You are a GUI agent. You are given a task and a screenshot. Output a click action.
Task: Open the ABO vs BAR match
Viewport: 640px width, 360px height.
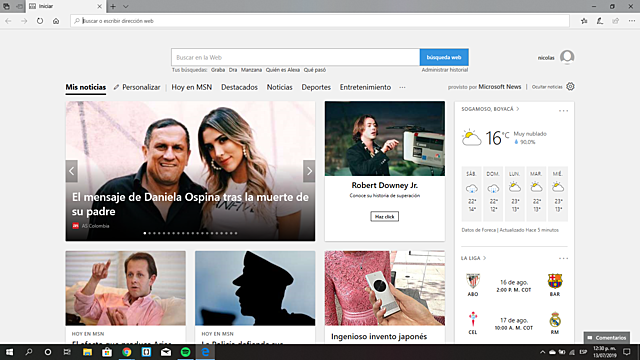pos(514,285)
